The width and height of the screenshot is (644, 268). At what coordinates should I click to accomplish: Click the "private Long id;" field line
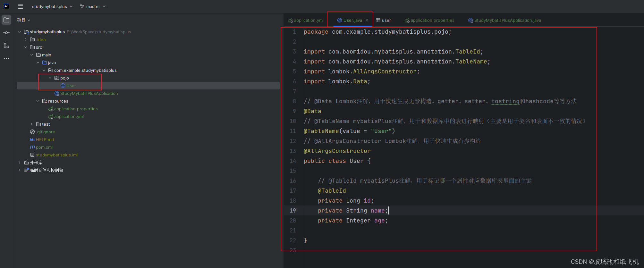346,201
